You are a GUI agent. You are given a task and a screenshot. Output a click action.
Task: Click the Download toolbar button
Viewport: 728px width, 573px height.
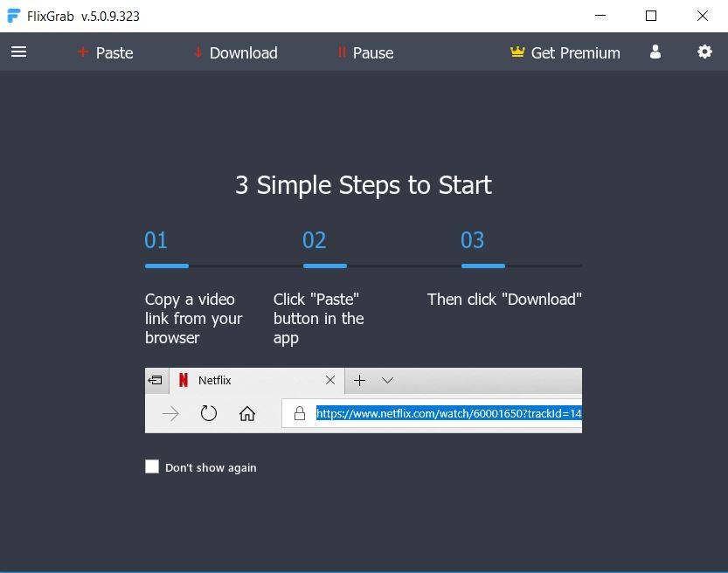tap(235, 52)
